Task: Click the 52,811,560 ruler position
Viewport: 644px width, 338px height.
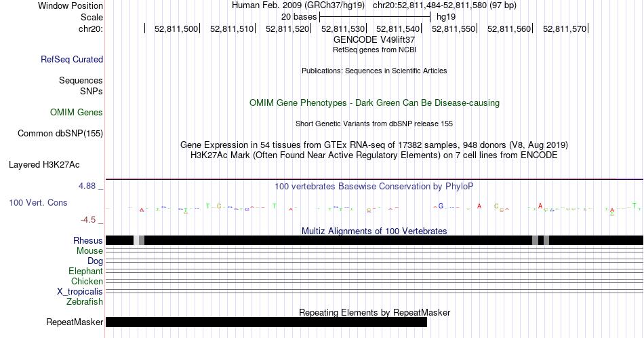Action: [x=509, y=29]
